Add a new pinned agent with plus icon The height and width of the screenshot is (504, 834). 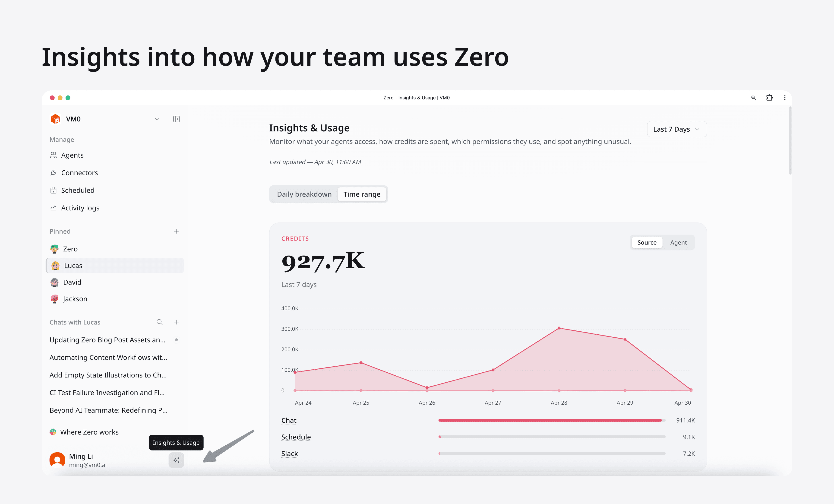(176, 231)
